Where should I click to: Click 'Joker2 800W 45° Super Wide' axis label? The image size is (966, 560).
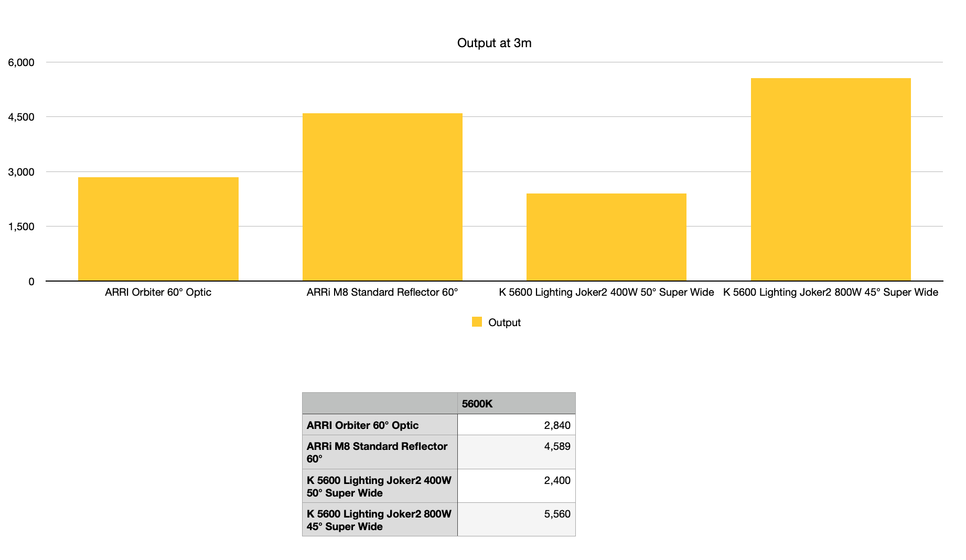(831, 292)
